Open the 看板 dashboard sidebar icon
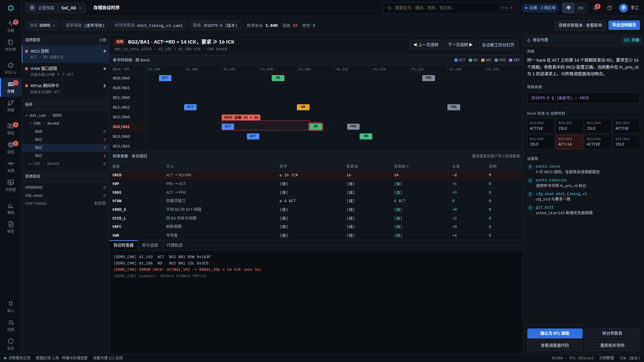Viewport: 644px width, 362px height. (x=11, y=208)
